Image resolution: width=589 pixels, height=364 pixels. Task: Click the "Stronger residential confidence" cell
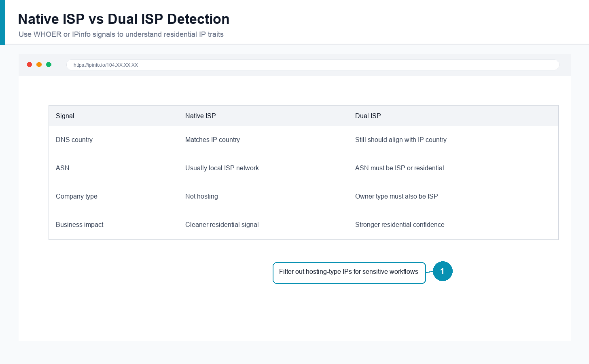tap(400, 224)
